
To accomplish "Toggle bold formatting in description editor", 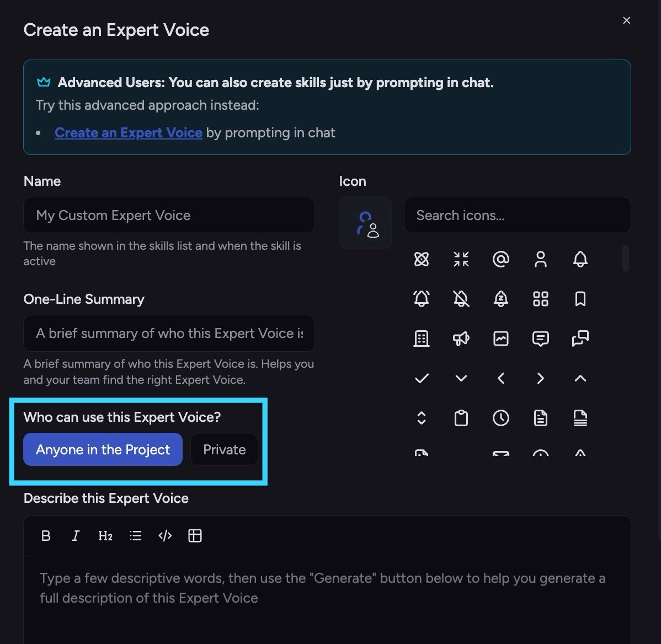I will pos(46,536).
